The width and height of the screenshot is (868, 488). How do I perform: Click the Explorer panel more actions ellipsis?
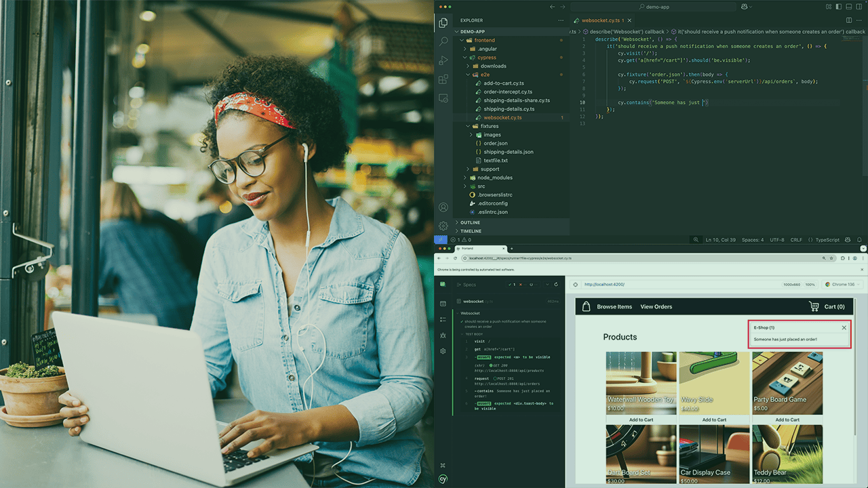pos(560,20)
